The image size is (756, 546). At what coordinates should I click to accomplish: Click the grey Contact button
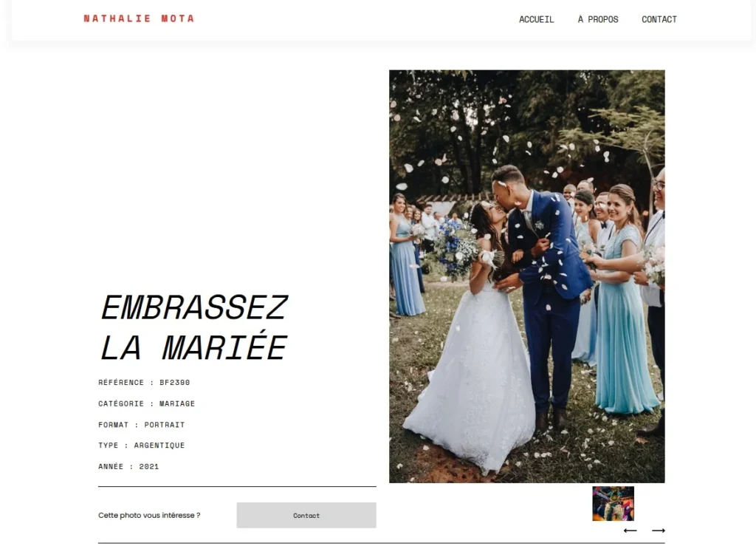(x=306, y=515)
